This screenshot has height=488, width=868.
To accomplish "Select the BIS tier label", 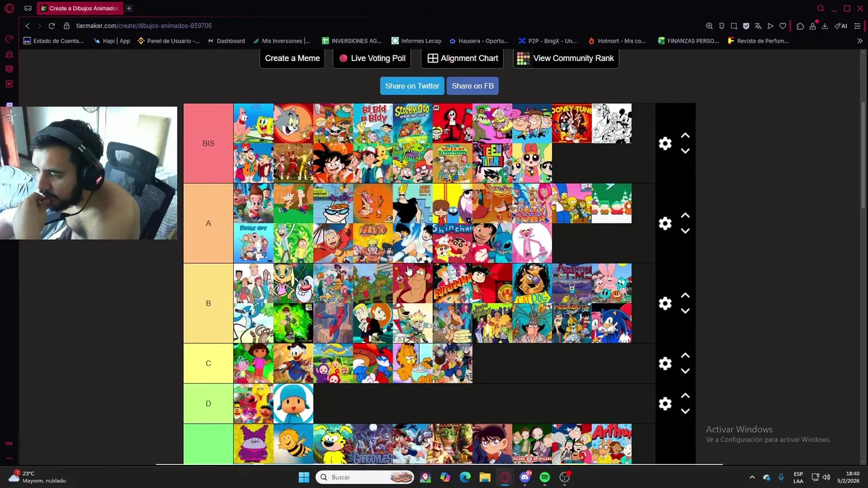I will click(208, 144).
